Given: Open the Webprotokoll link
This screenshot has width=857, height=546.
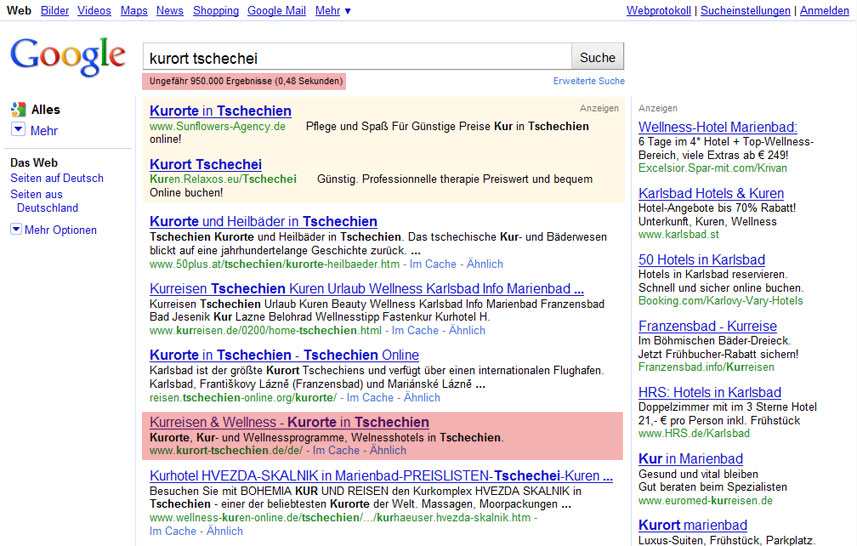Looking at the screenshot, I should click(659, 10).
